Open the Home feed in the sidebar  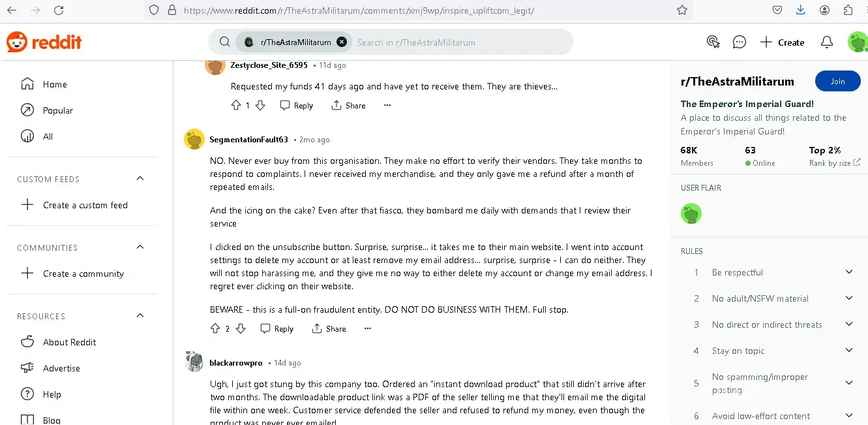(x=55, y=84)
